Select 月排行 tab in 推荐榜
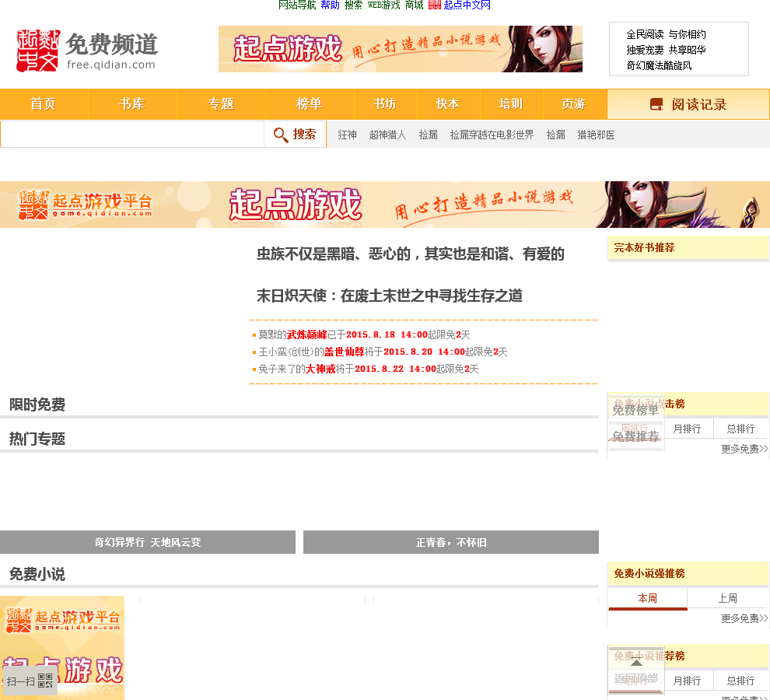 tap(687, 681)
